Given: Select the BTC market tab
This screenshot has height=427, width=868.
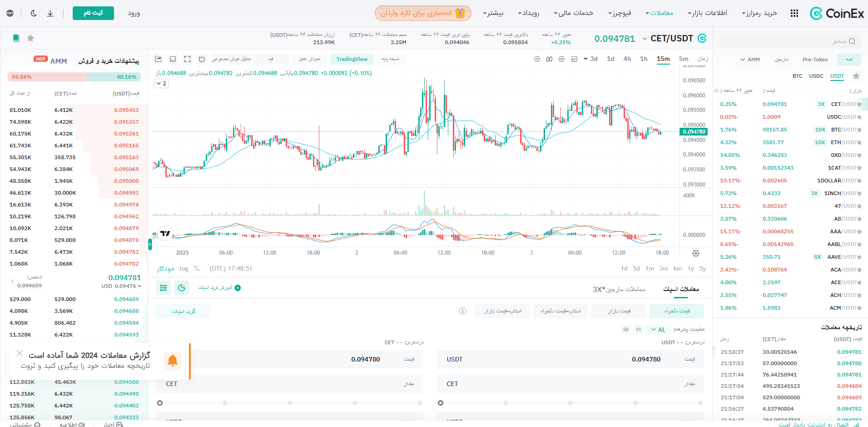Looking at the screenshot, I should pos(798,76).
